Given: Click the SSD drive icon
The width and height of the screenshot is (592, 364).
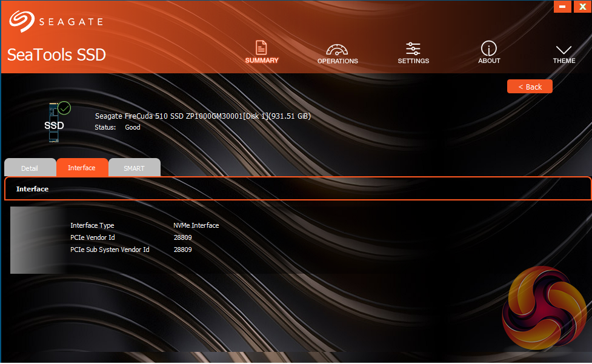Looking at the screenshot, I should click(54, 122).
